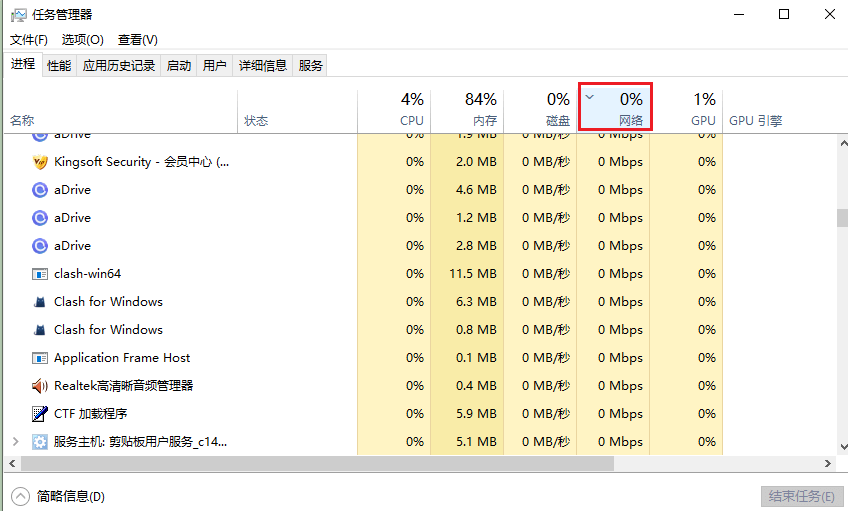Viewport: 848px width, 511px height.
Task: Open the 选项(O) menu
Action: tap(82, 39)
